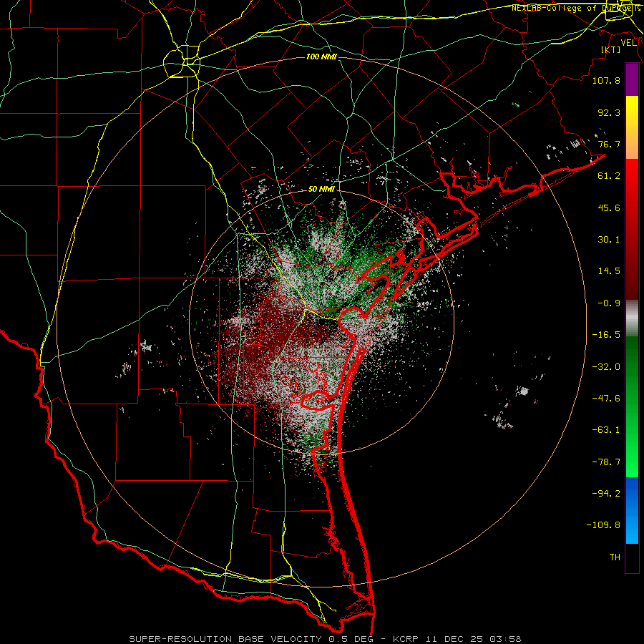This screenshot has height=644, width=644.
Task: Click the VEL legend title
Action: coord(628,43)
